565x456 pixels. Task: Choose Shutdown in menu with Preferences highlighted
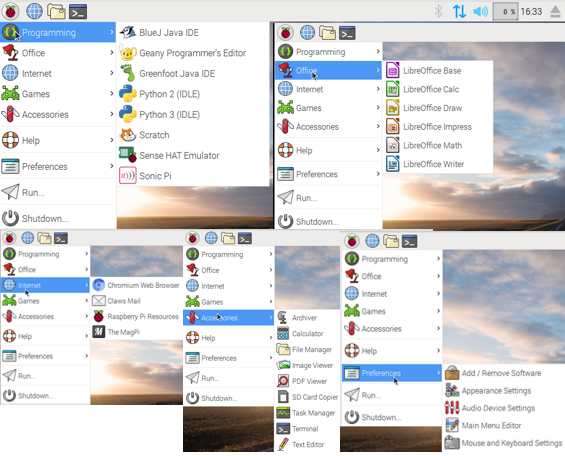(392, 417)
